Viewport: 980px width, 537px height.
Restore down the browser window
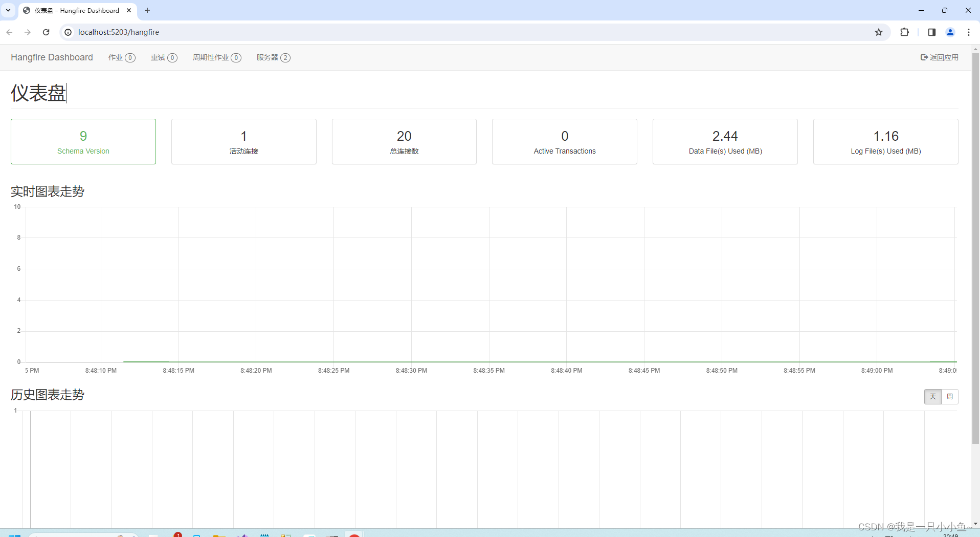pos(945,10)
